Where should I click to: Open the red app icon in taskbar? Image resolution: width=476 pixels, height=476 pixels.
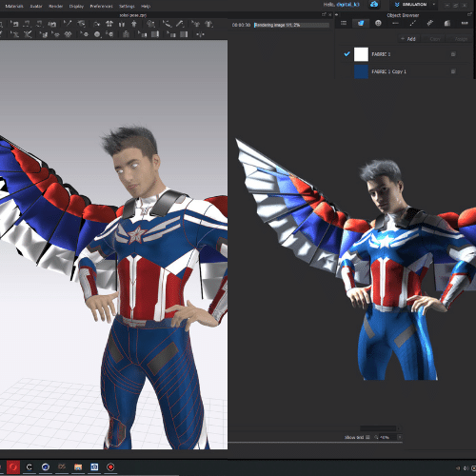click(13, 467)
